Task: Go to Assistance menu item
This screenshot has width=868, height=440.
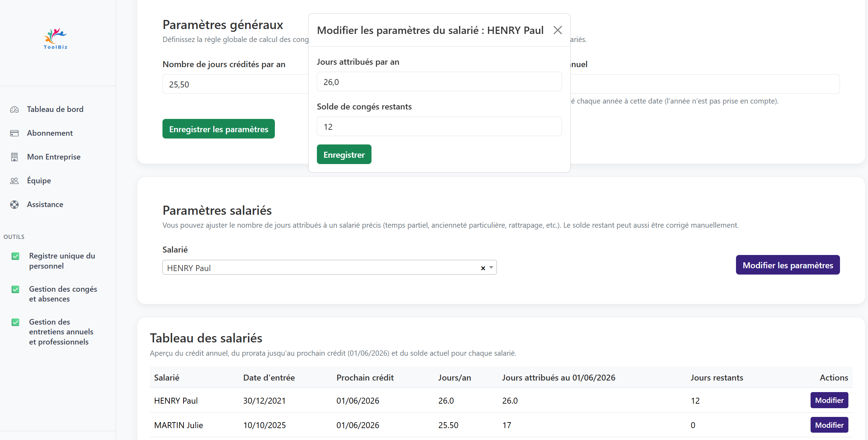Action: point(45,205)
